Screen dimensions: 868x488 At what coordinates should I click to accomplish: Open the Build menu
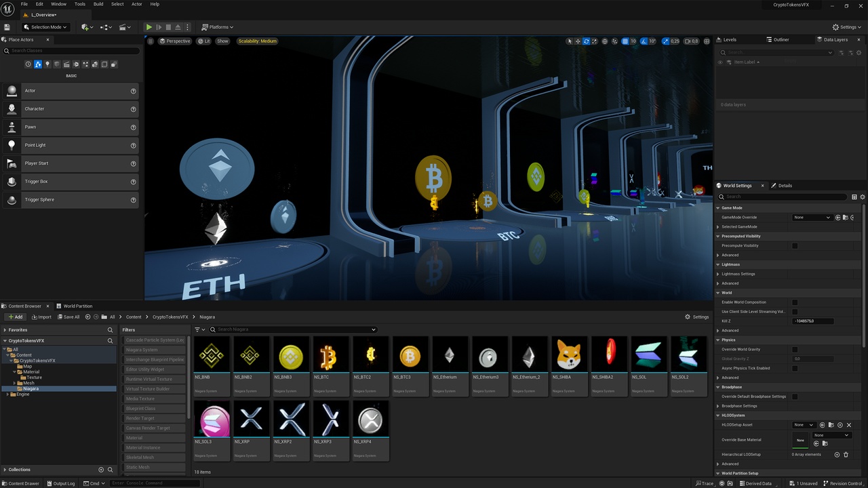click(99, 4)
